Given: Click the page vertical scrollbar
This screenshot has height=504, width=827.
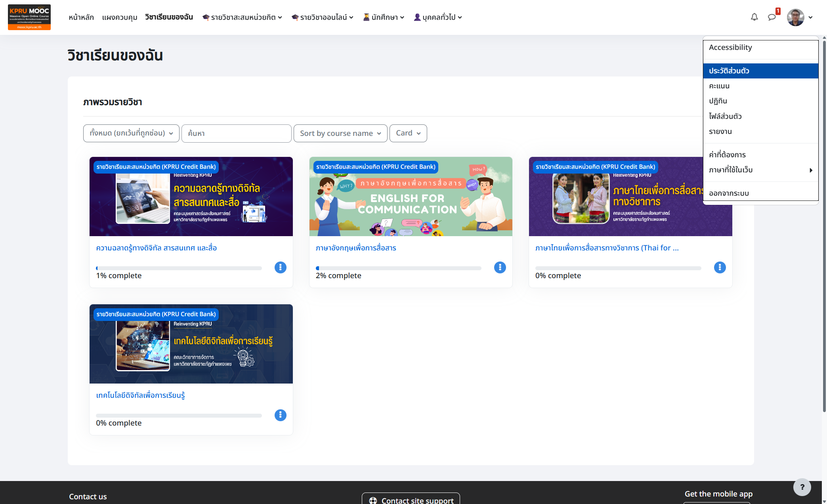Looking at the screenshot, I should click(824, 226).
